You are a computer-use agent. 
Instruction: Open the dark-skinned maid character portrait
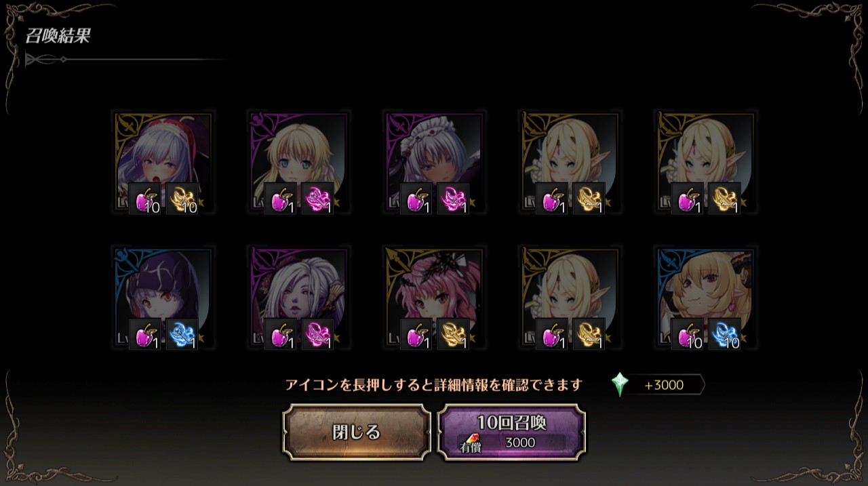point(434,163)
